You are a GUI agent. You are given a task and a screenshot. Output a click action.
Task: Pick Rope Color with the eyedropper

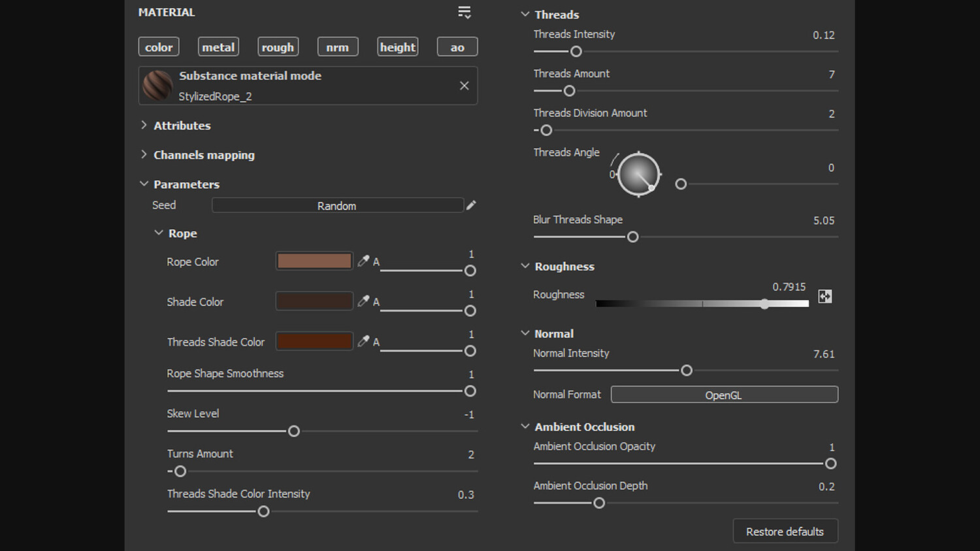pos(363,261)
